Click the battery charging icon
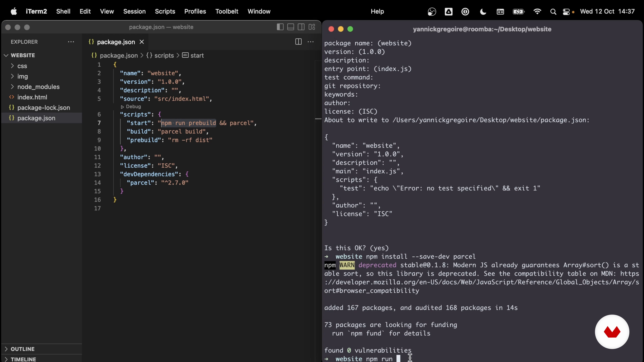This screenshot has width=644, height=362. tap(519, 12)
